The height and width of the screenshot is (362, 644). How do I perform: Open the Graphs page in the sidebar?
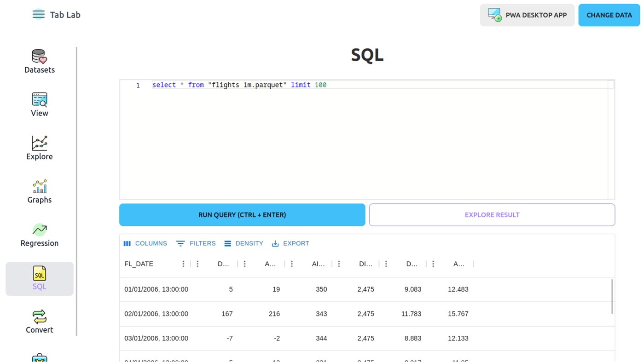click(40, 192)
